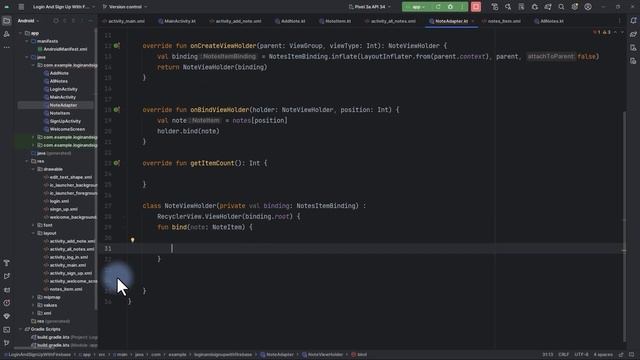The height and width of the screenshot is (360, 640).
Task: Open the Version control dropdown
Action: tap(125, 7)
